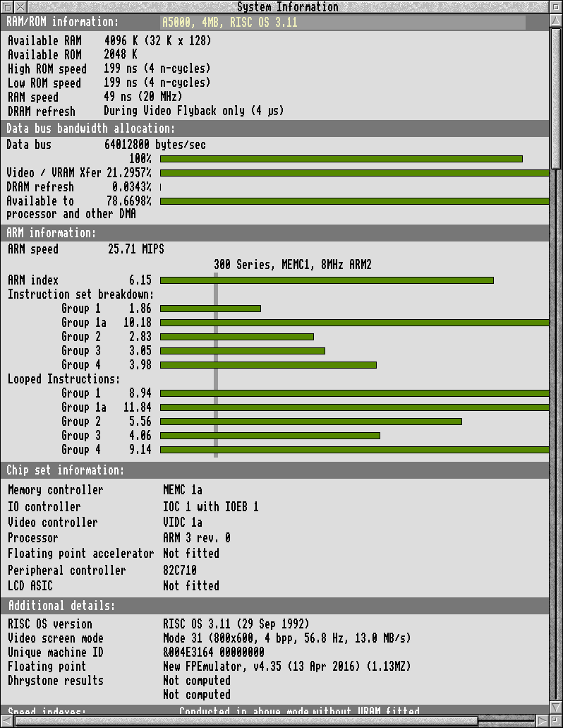
Task: Click New FPEmulator v4.35 text
Action: pyautogui.click(x=286, y=667)
